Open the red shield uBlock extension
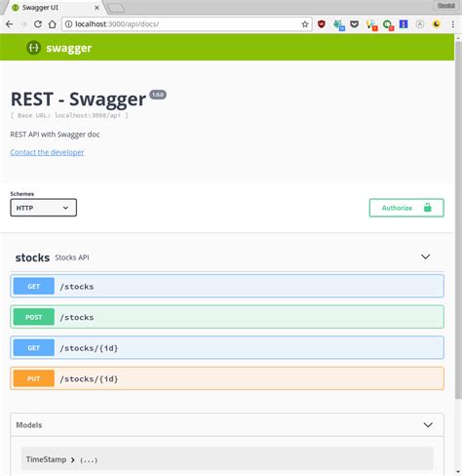The width and height of the screenshot is (462, 476). 322,24
